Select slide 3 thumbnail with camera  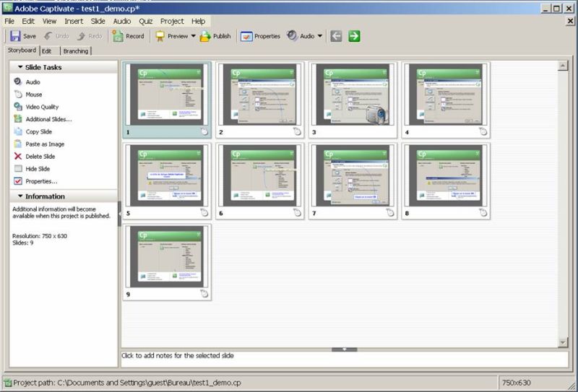click(x=353, y=100)
